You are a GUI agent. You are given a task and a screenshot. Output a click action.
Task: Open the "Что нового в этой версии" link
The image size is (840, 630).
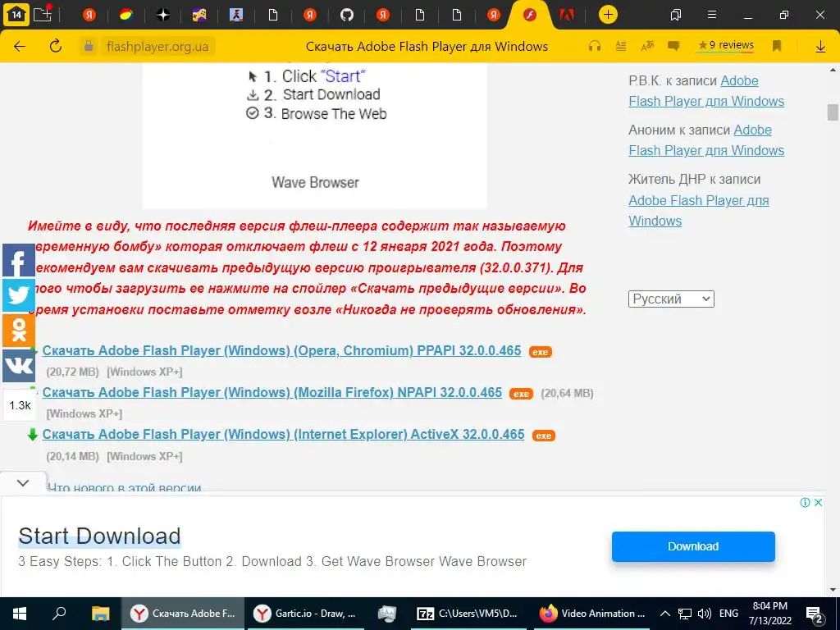125,486
